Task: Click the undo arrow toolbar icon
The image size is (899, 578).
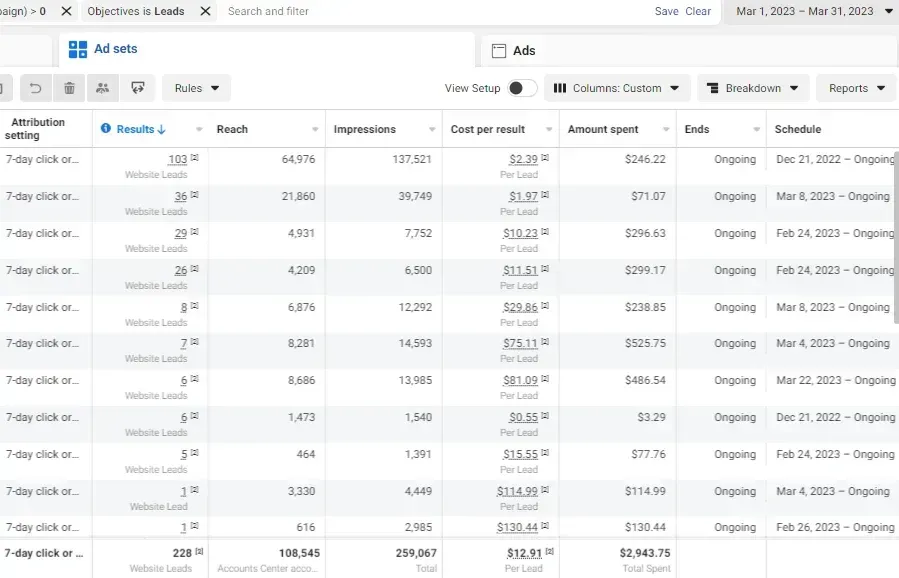Action: pos(36,88)
